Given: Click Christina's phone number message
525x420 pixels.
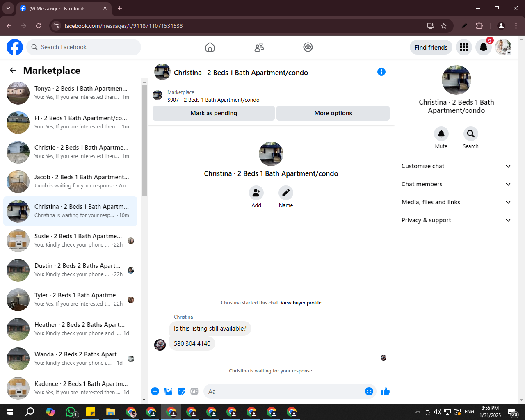Looking at the screenshot, I should pyautogui.click(x=192, y=344).
